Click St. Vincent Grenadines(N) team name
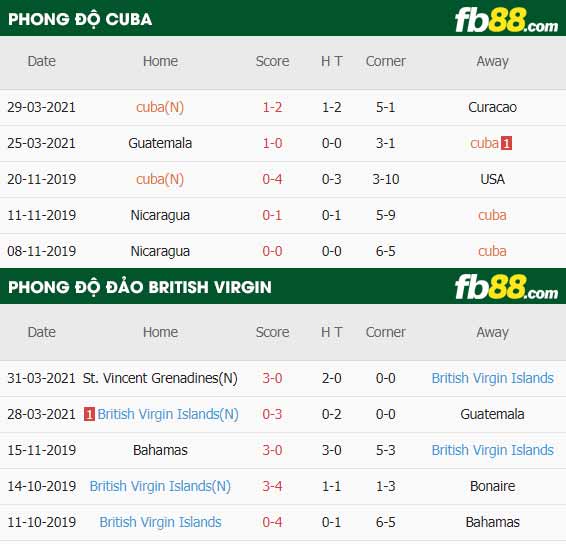 click(160, 378)
